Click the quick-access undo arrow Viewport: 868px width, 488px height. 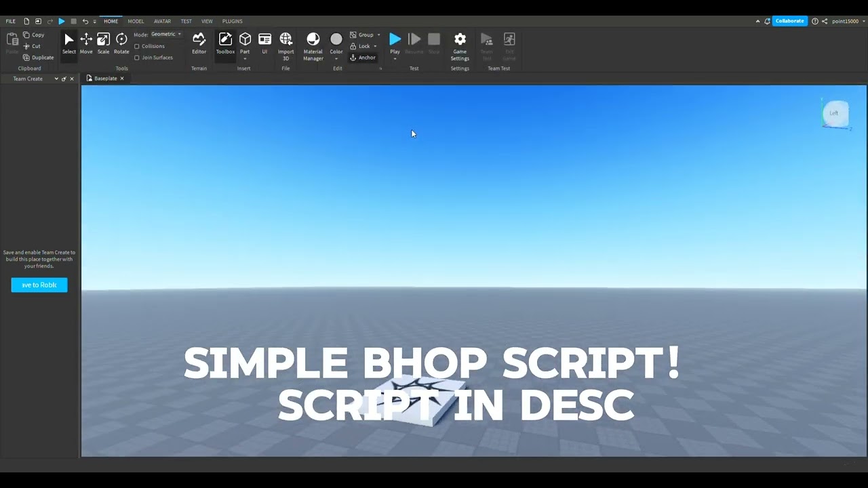click(x=85, y=21)
